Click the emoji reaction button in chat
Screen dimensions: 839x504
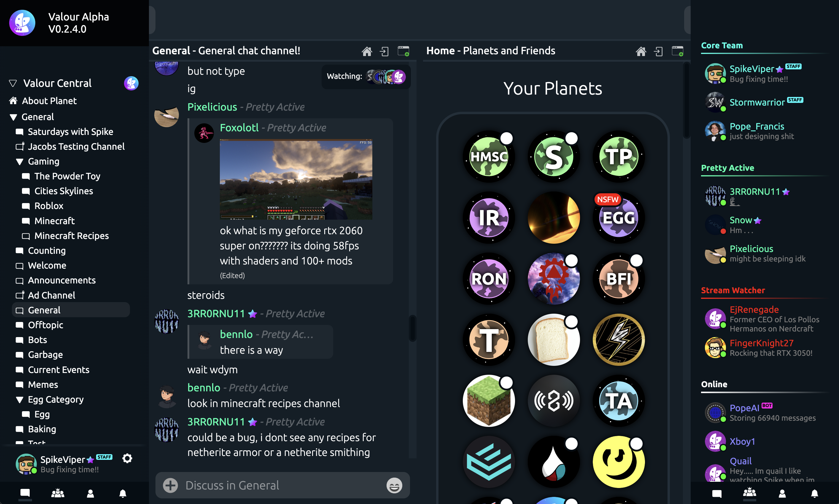point(395,485)
